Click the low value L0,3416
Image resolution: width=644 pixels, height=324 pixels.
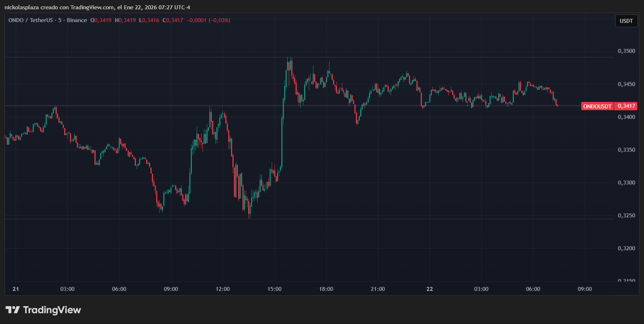click(149, 20)
